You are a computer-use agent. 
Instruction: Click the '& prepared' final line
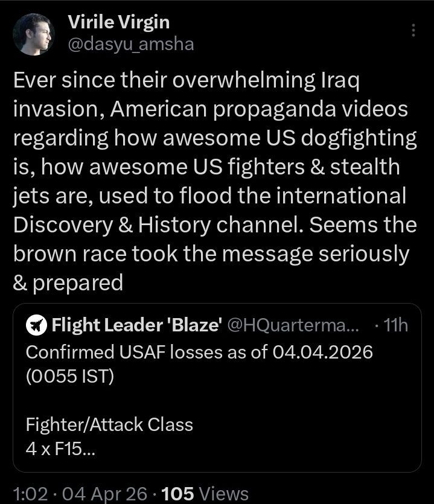(68, 282)
